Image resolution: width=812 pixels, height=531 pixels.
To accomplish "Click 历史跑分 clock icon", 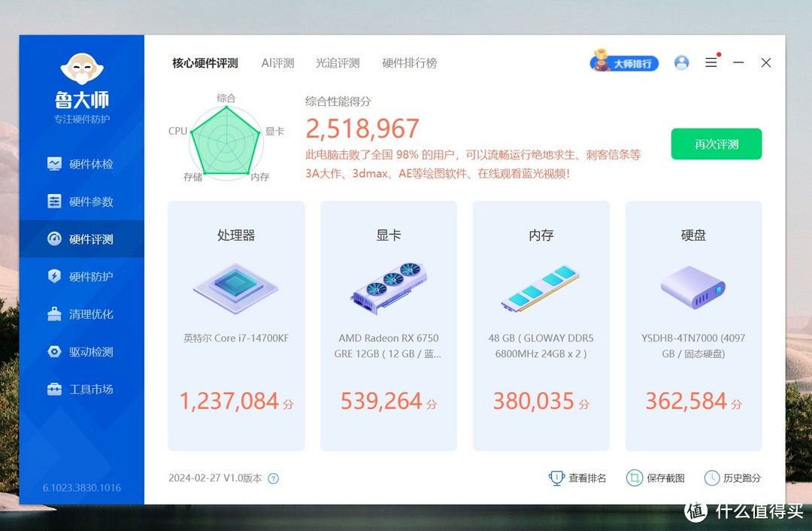I will [x=712, y=478].
